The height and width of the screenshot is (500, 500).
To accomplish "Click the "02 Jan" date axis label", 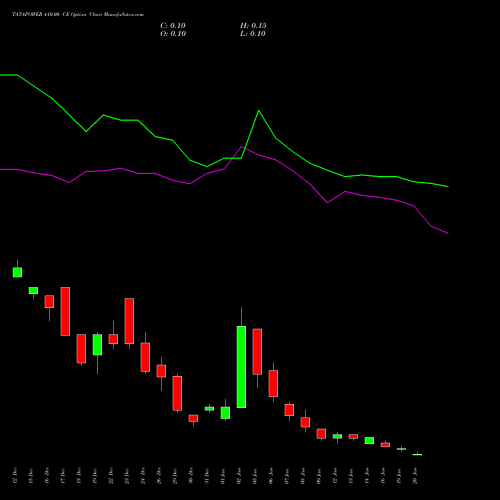I will [239, 476].
